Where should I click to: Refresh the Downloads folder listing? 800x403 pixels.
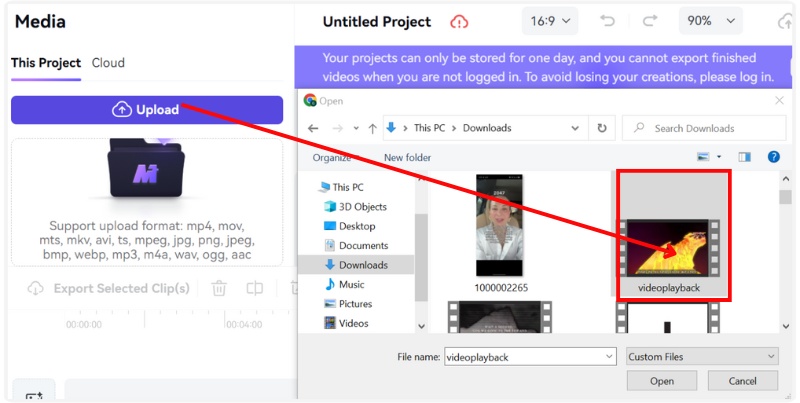coord(601,128)
